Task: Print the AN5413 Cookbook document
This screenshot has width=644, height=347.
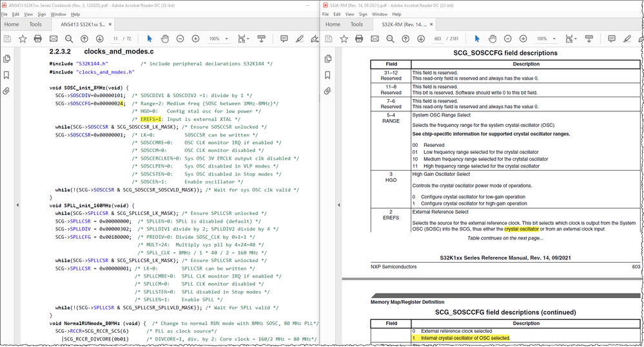Action: click(x=38, y=39)
